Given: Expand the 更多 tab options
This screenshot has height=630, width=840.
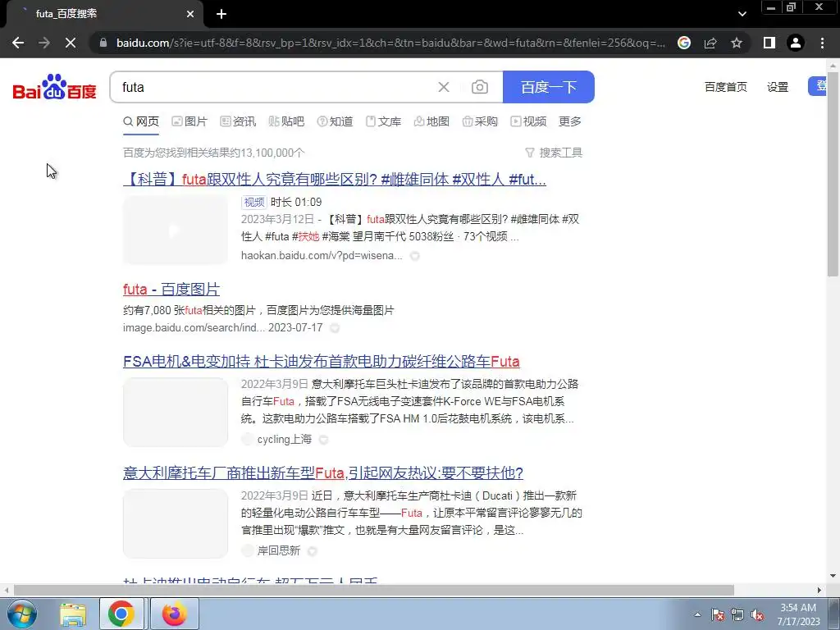Looking at the screenshot, I should point(570,121).
